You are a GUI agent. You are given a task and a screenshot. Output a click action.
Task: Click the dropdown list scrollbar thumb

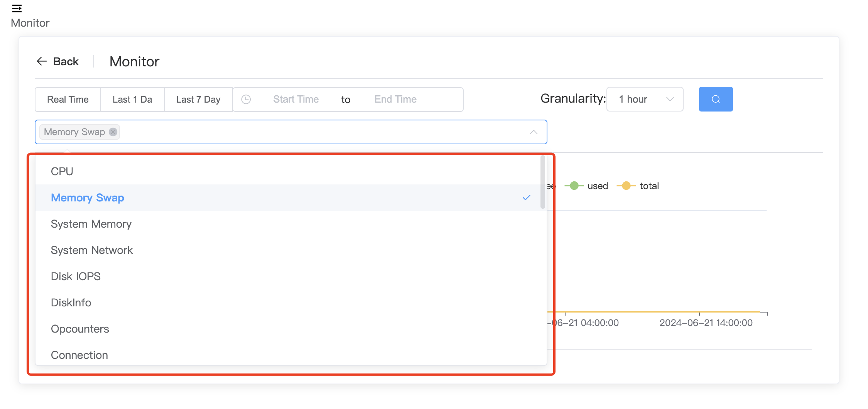[542, 182]
